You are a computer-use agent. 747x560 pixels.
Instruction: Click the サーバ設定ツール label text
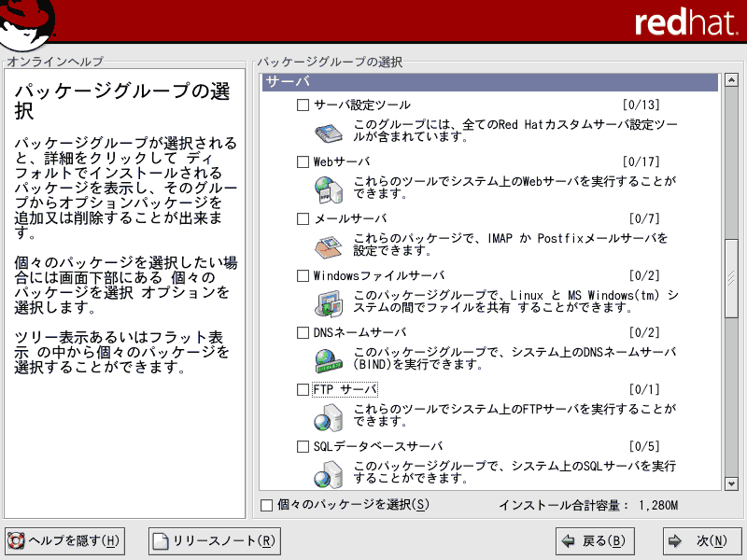click(x=362, y=105)
